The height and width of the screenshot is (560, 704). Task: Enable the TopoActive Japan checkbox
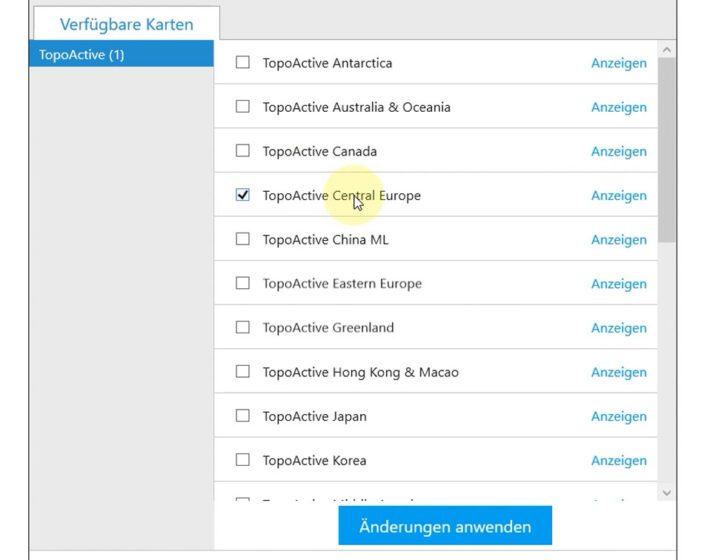pos(242,415)
